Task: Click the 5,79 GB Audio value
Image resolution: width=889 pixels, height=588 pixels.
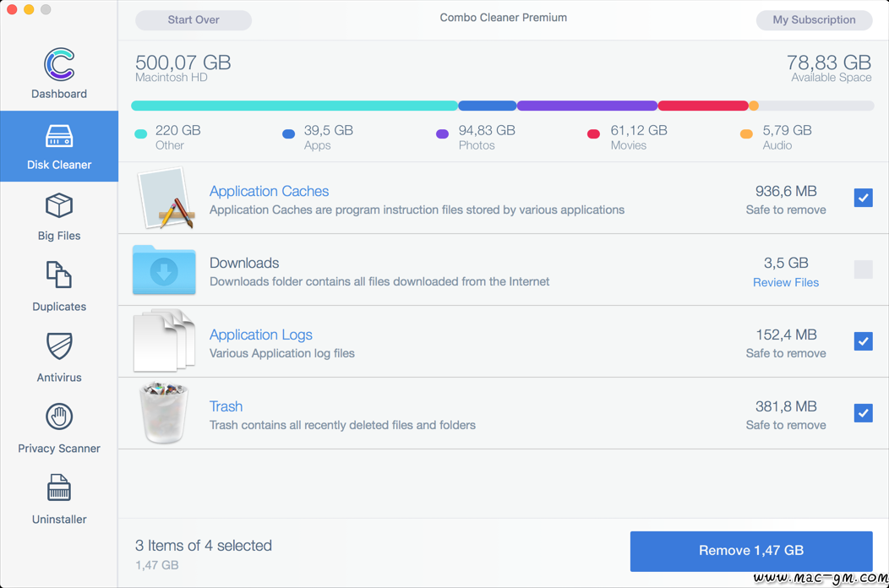Action: 787,130
